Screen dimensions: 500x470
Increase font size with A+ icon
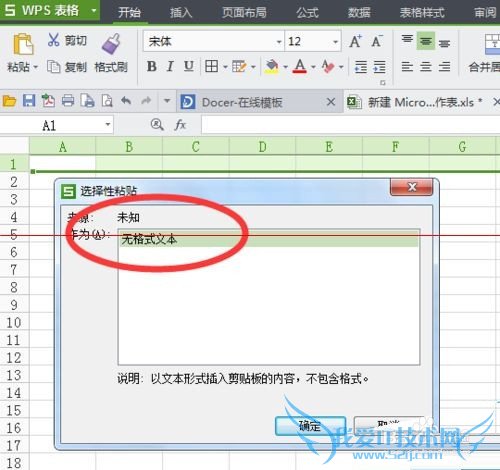coord(356,41)
